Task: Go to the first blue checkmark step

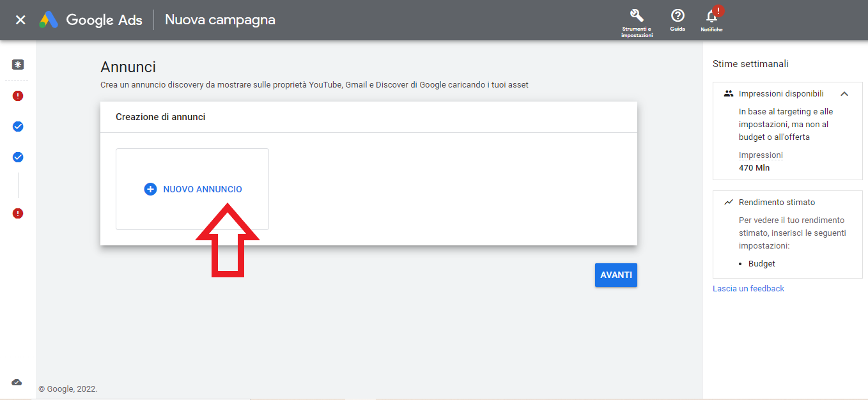Action: [18, 127]
